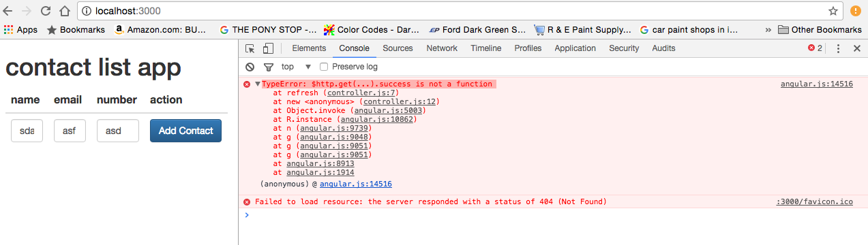Click the error count badge
Screen dimensions: 868x245
point(815,48)
